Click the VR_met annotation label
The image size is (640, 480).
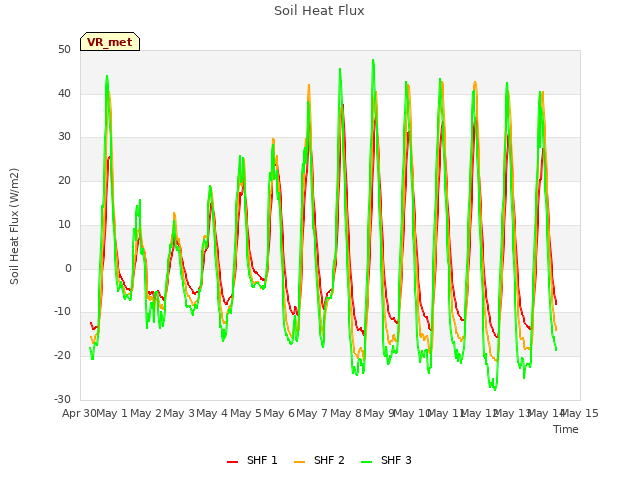coord(110,42)
